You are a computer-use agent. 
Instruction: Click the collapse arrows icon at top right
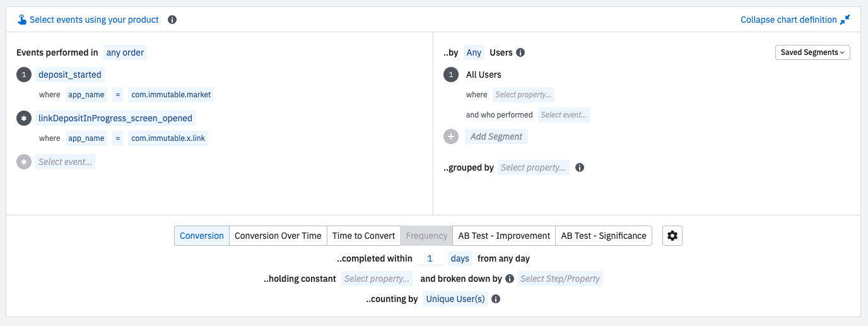click(845, 20)
